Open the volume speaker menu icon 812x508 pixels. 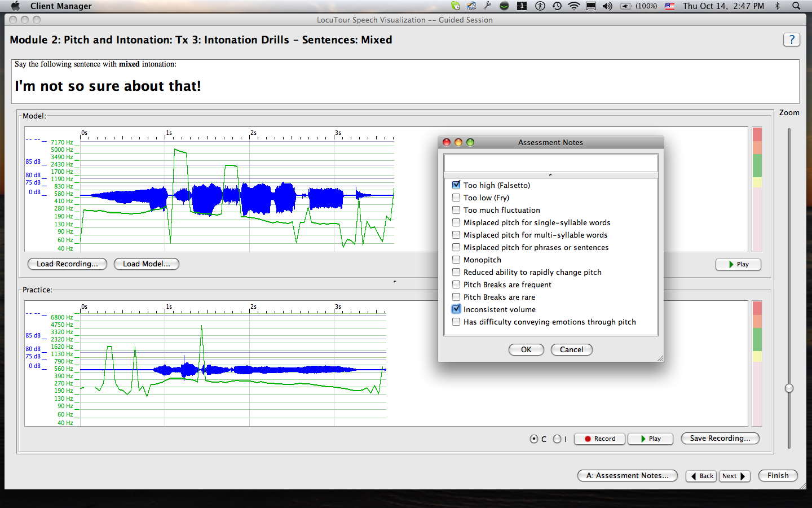(607, 6)
